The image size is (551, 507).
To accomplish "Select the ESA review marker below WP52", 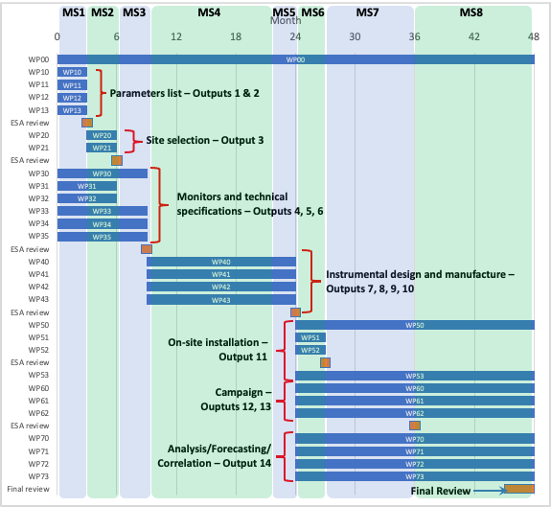I will 325,363.
